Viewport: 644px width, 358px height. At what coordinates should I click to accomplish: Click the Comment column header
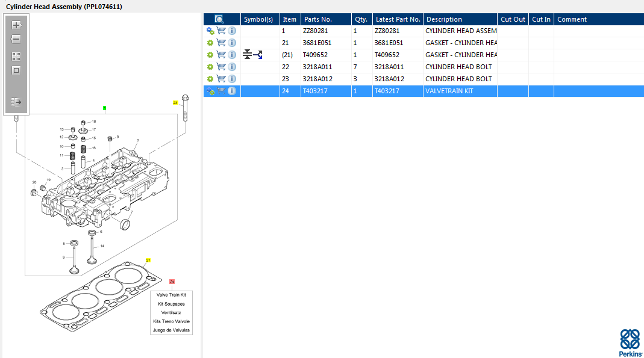599,19
